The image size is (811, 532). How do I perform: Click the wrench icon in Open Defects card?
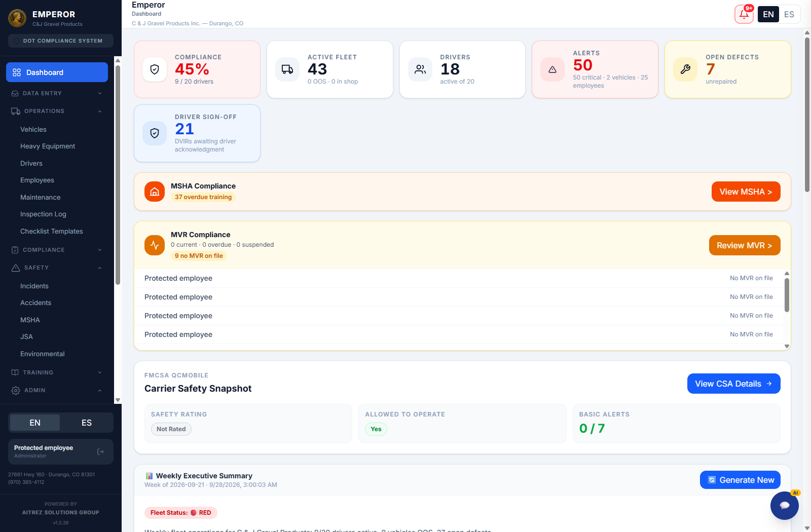pyautogui.click(x=685, y=69)
